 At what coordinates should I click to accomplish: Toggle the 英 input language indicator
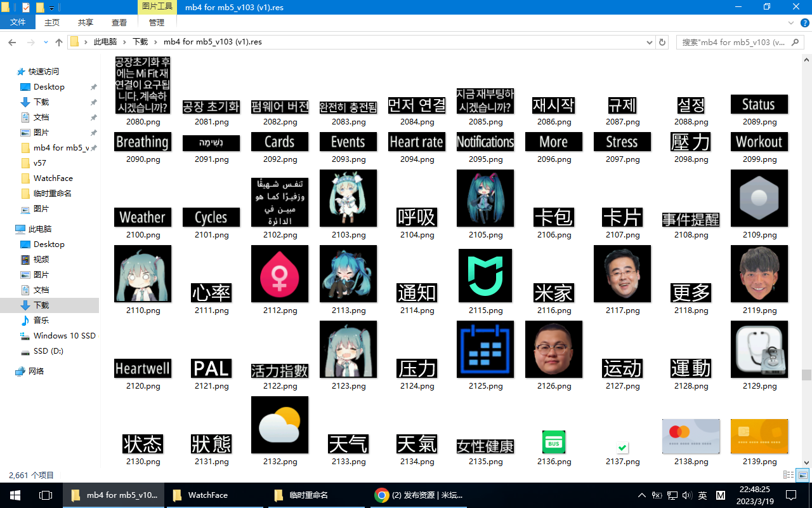(x=703, y=495)
